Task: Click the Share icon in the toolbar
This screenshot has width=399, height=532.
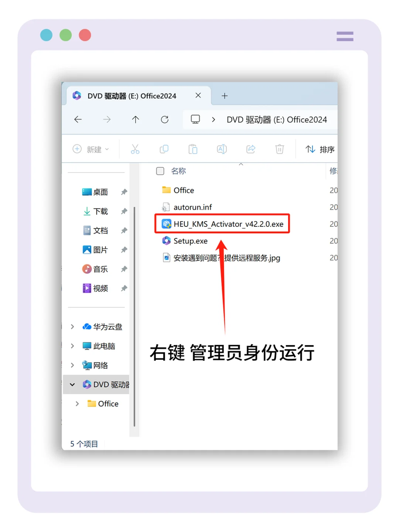Action: (250, 149)
